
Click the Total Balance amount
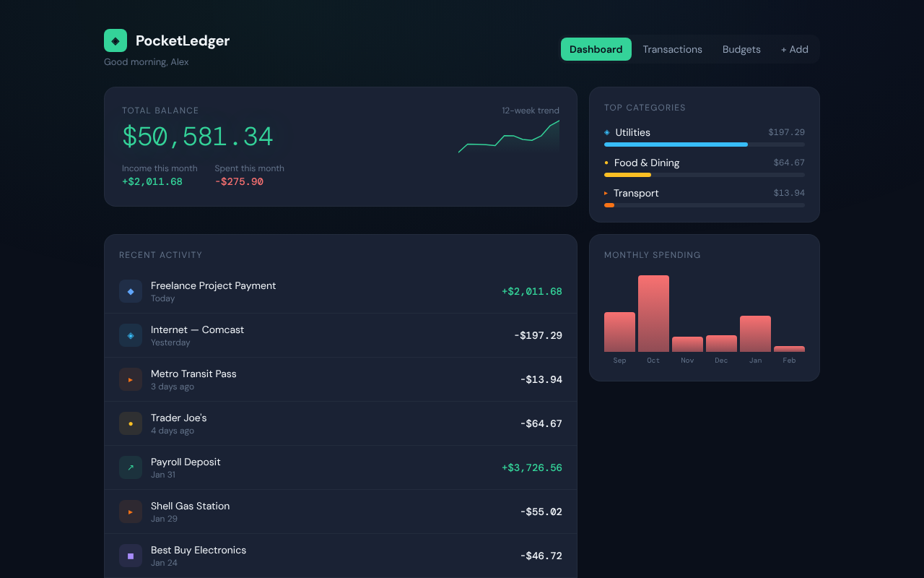199,136
